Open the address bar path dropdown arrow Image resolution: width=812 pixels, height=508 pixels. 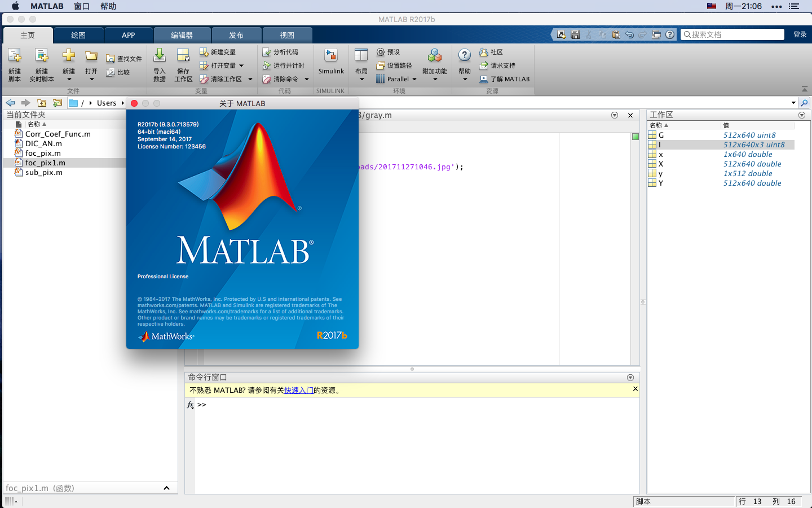(x=793, y=103)
